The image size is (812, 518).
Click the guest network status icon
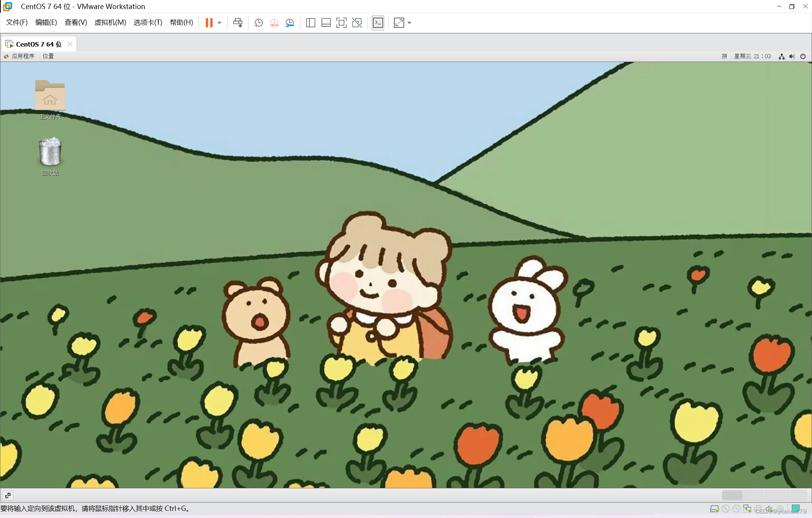[782, 56]
